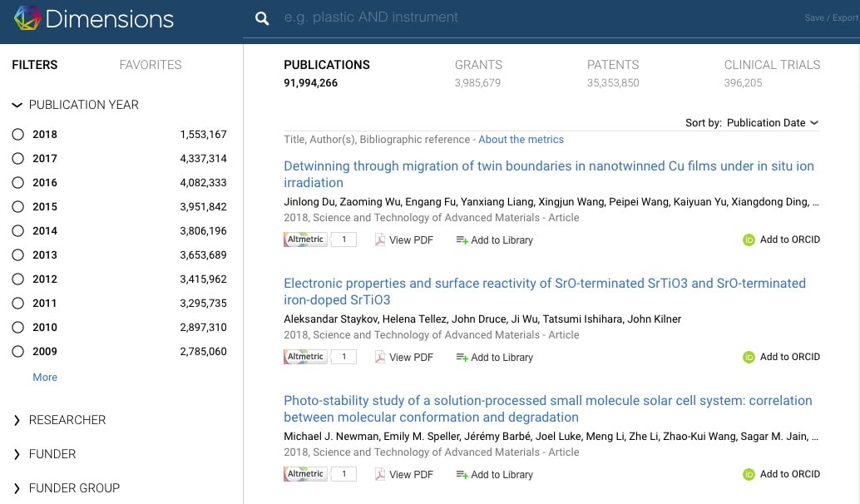Click More to show additional publication years
The image size is (860, 504).
click(x=45, y=377)
